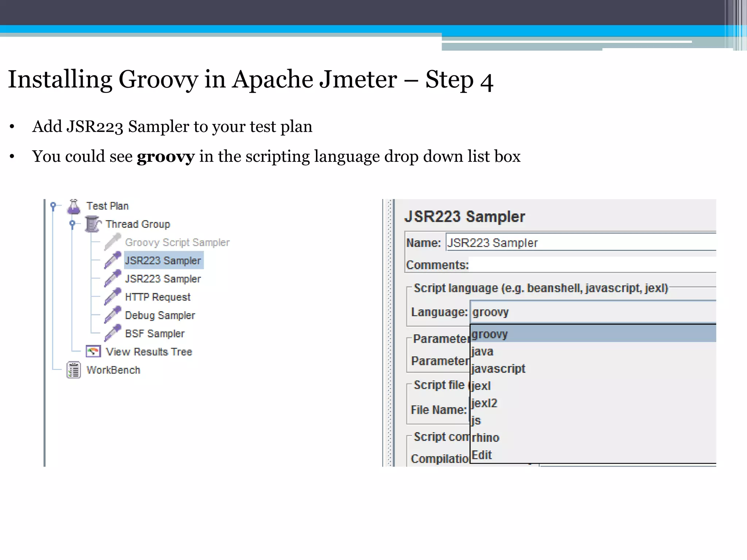This screenshot has height=560, width=747.
Task: Choose rhino from the language list
Action: (593, 437)
